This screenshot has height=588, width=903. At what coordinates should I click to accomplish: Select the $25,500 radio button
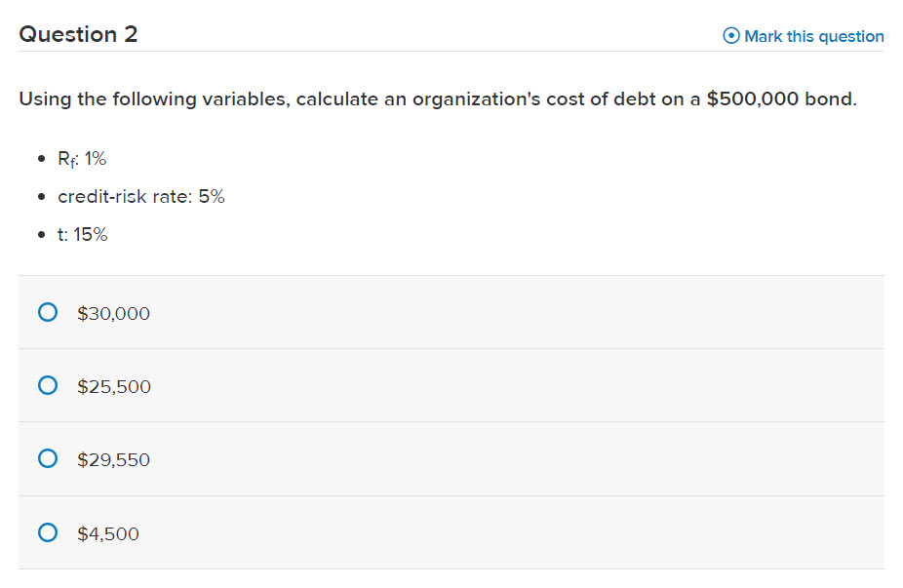point(46,385)
